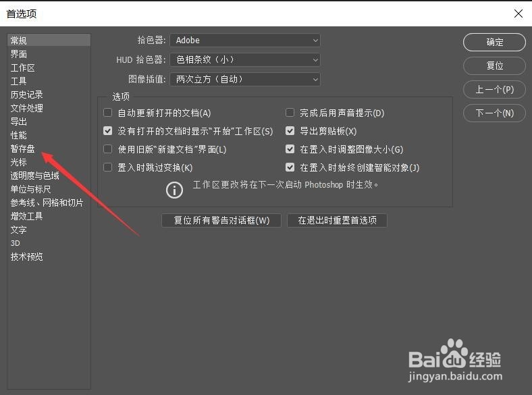Switch to 文字 preferences
The image size is (532, 395).
tap(19, 230)
